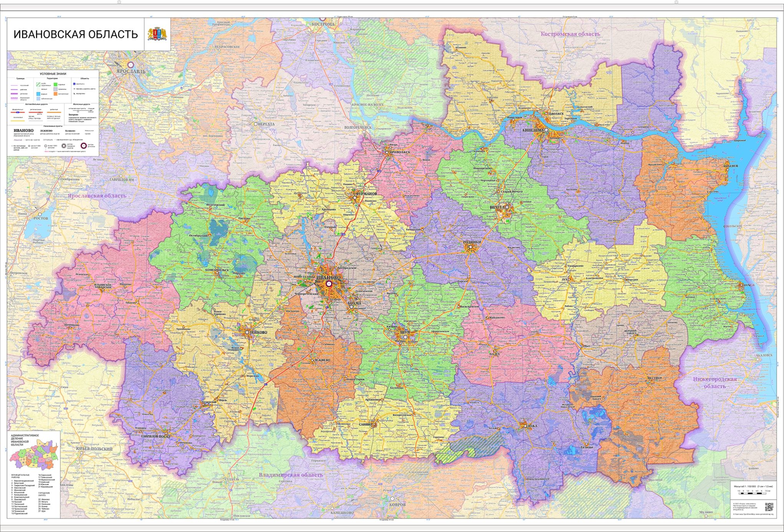Viewport: 784px width, 532px height.
Task: Click the blue water territory legend swatch
Action: [x=38, y=93]
